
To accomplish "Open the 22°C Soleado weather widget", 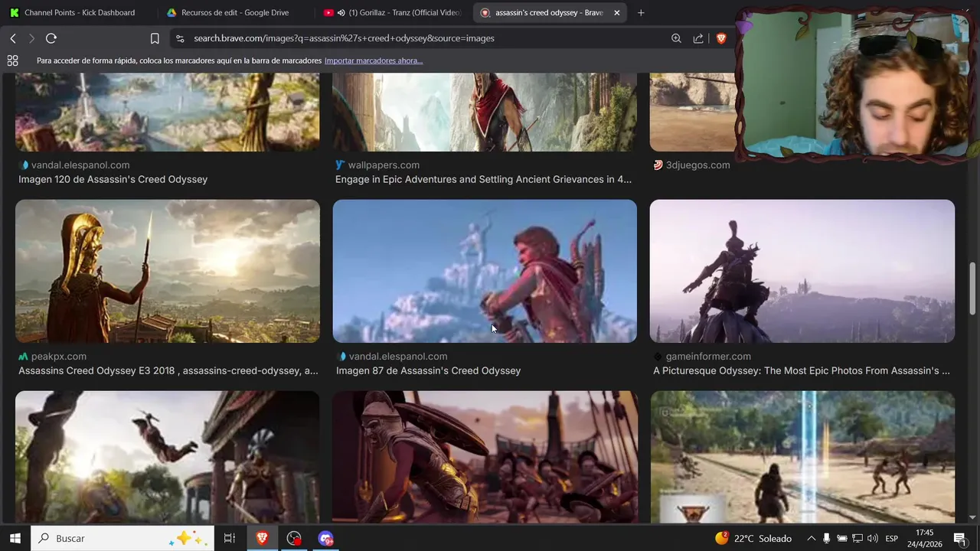I will coord(753,538).
